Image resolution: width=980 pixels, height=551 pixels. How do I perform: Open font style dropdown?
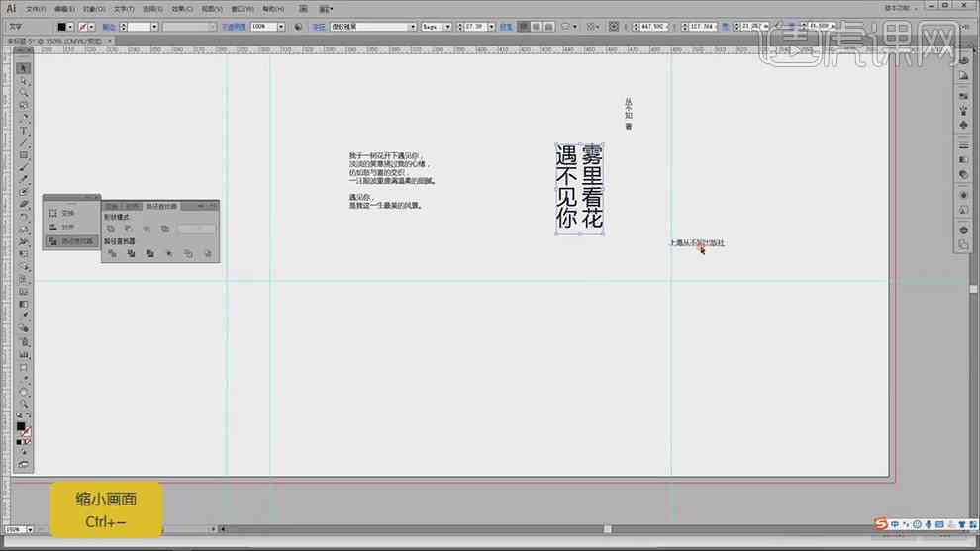click(x=448, y=27)
